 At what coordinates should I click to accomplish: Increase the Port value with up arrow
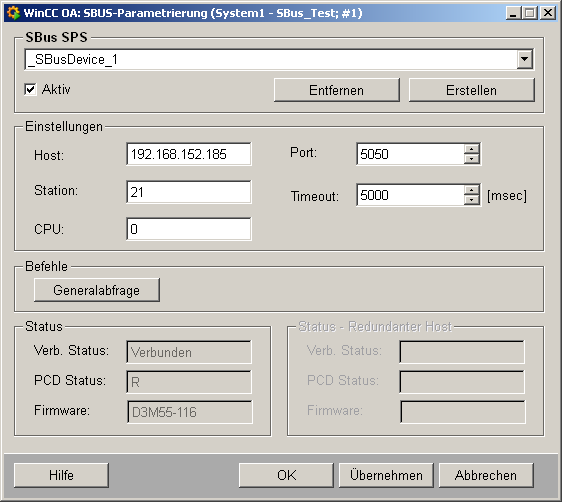pos(472,149)
